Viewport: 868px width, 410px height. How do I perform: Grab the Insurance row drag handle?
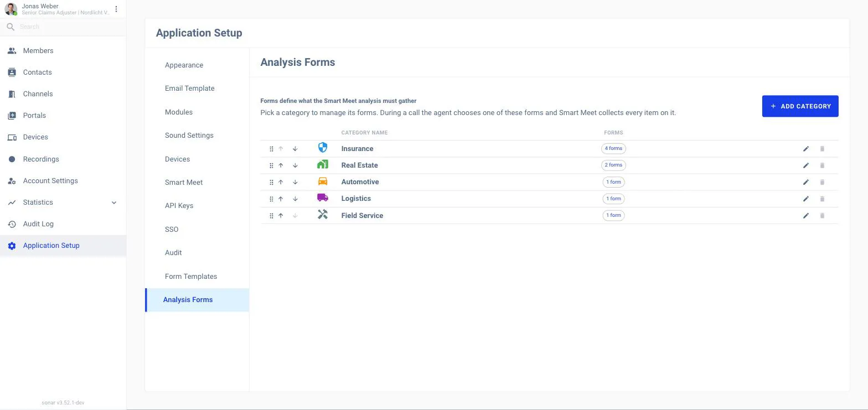[271, 149]
